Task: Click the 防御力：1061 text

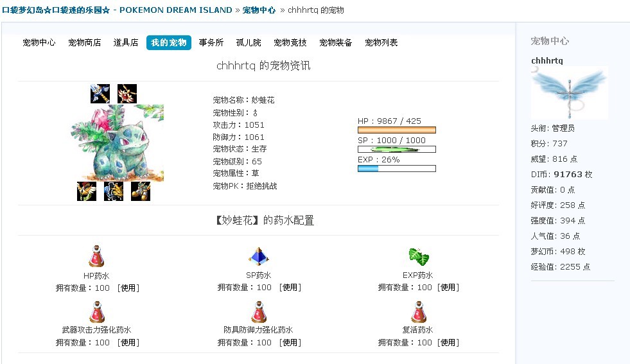Action: 239,137
